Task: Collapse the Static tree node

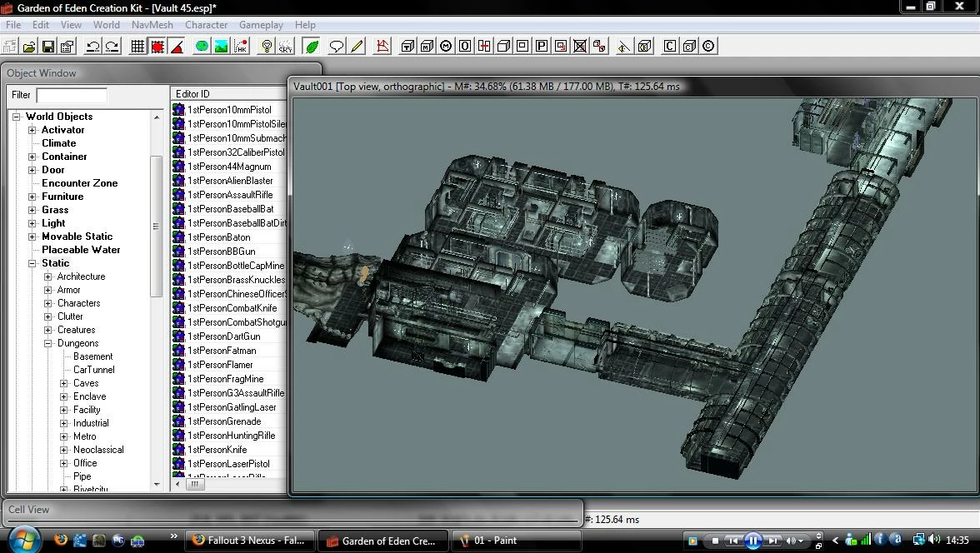Action: click(32, 263)
